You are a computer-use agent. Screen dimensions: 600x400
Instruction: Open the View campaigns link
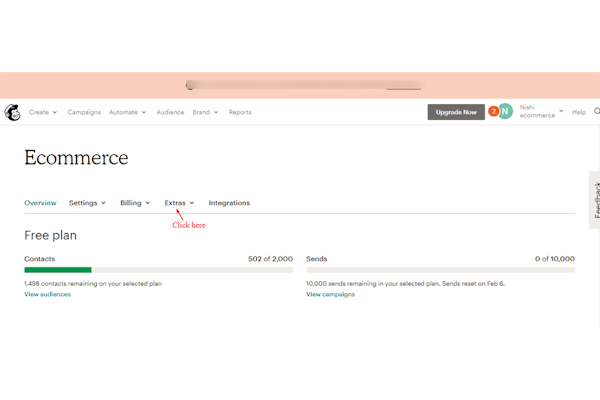(330, 294)
